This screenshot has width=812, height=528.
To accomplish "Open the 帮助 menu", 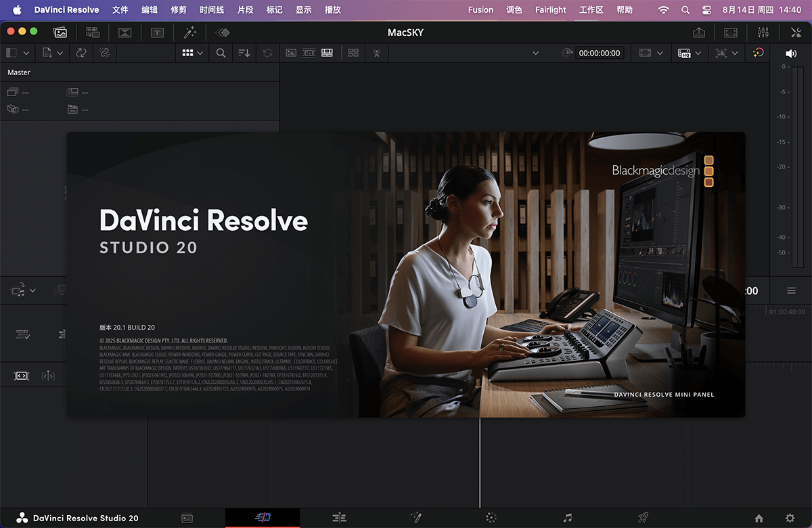I will (x=625, y=10).
